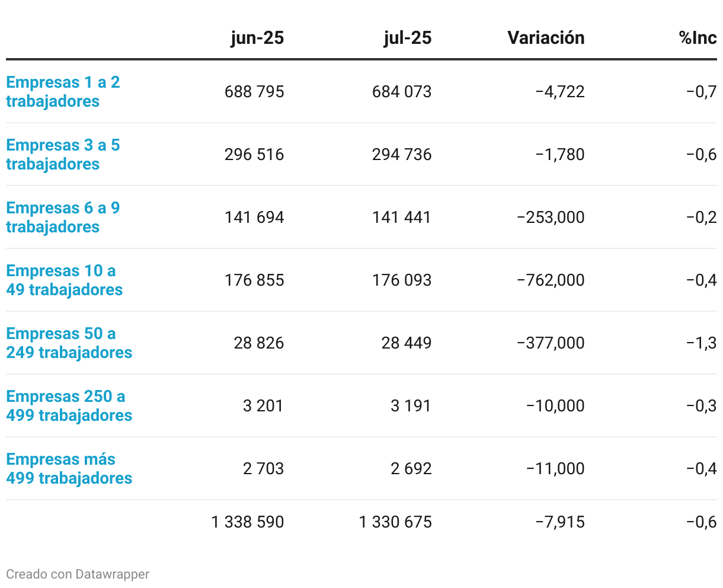The image size is (723, 588).
Task: Select the Empresas 6 a 9 trabajadores label
Action: click(x=63, y=218)
